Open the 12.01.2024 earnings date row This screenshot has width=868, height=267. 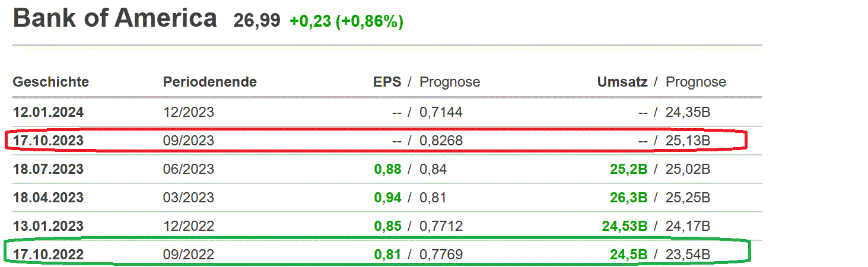49,112
